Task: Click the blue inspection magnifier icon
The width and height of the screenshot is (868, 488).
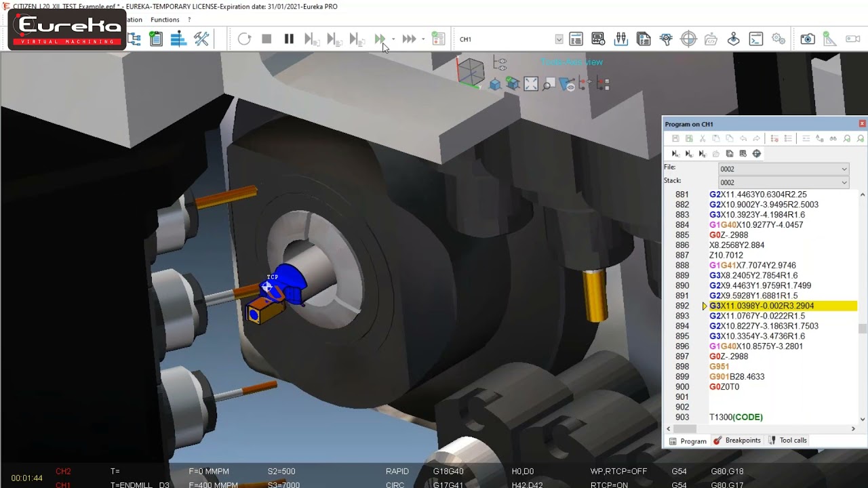Action: pyautogui.click(x=666, y=39)
